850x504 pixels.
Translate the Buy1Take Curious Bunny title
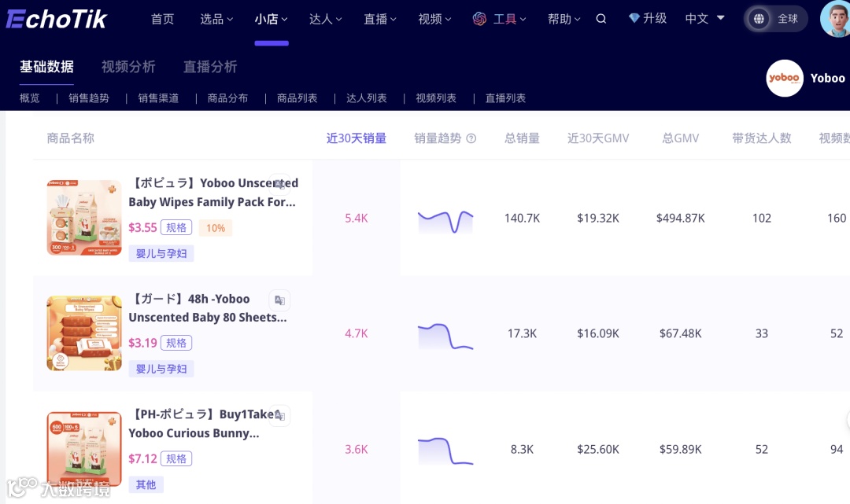pos(279,416)
